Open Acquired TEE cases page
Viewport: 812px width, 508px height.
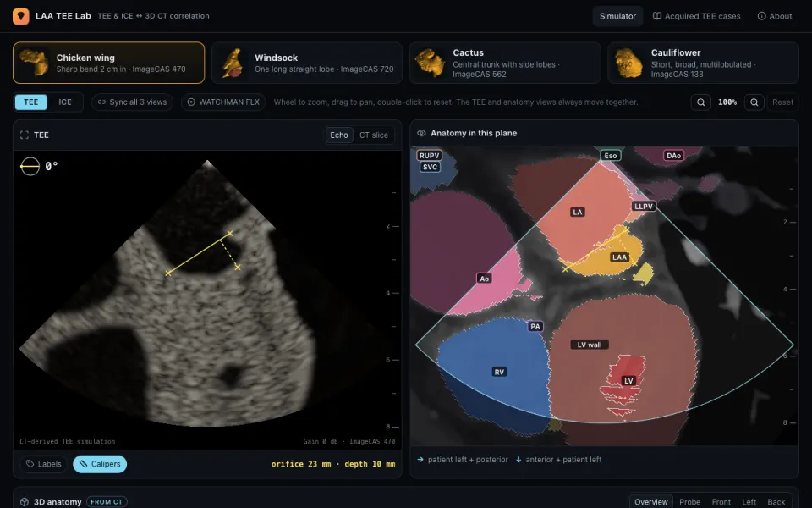click(696, 16)
